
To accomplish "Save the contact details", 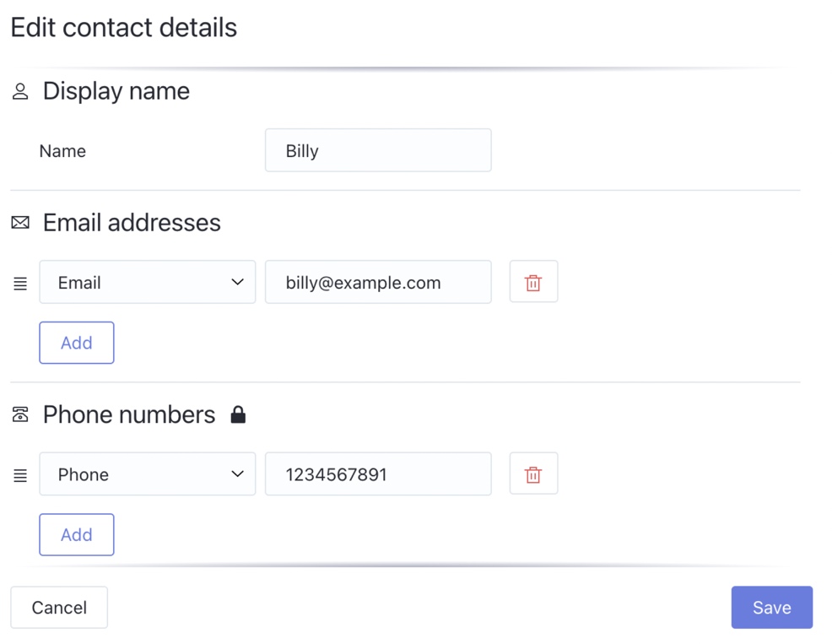I will point(771,608).
